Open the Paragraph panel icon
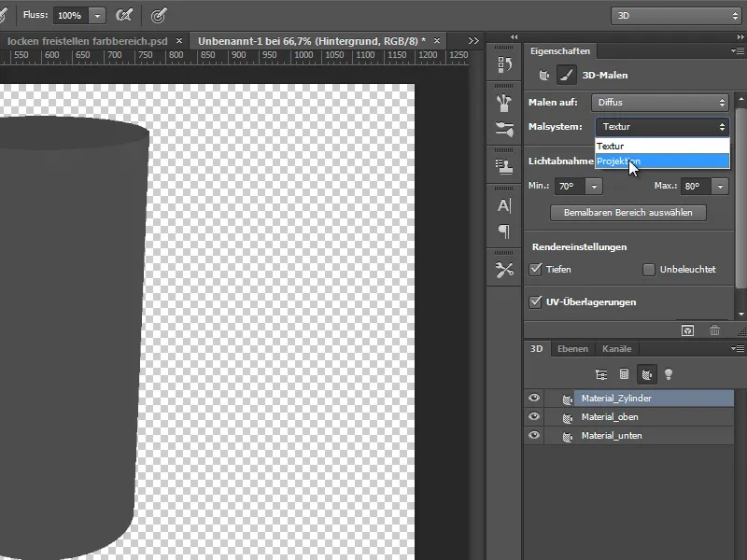 coord(504,231)
